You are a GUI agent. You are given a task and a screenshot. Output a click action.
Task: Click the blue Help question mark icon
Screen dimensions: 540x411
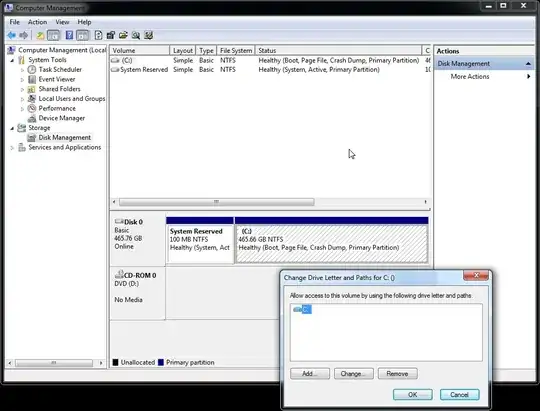(x=69, y=35)
